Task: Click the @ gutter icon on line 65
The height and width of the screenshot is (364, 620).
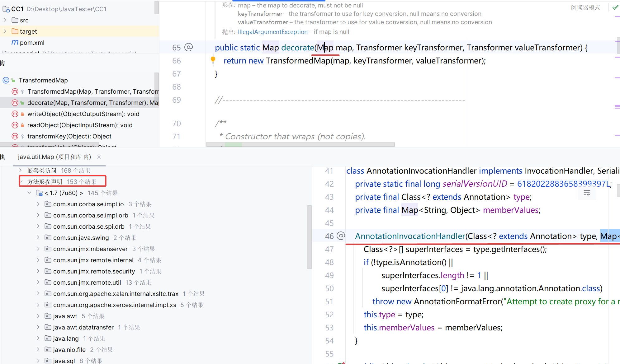Action: (x=189, y=47)
